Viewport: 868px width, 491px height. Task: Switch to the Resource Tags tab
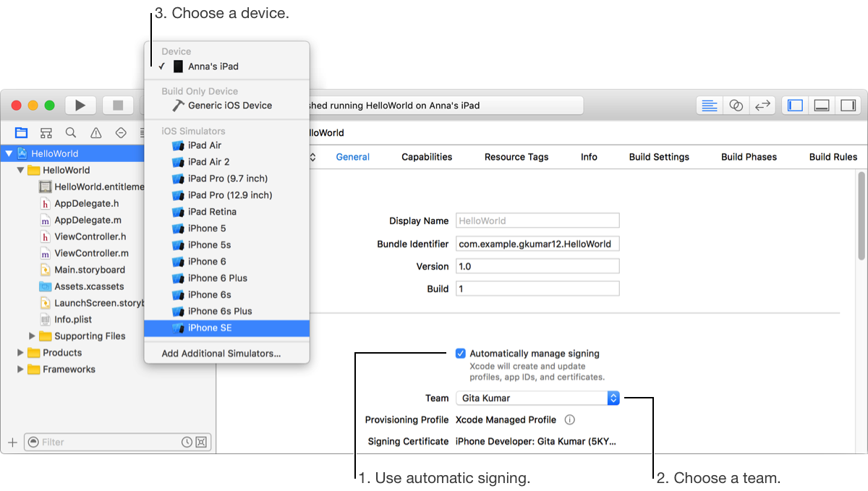click(x=516, y=157)
